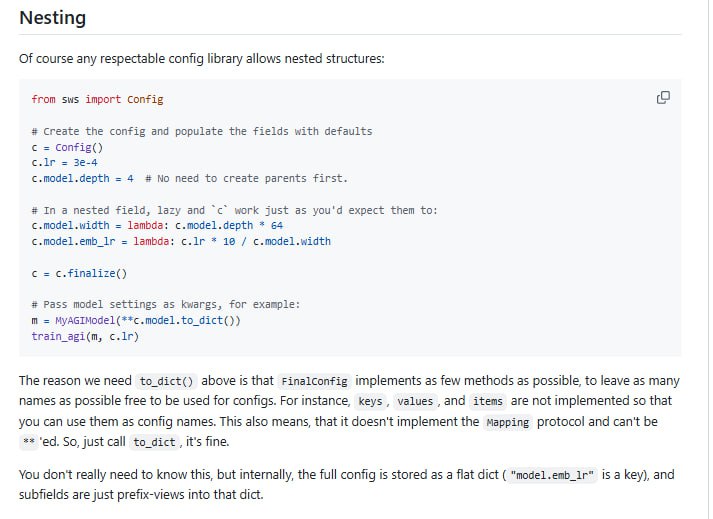Click the 'c.model.emb_lr = lambda' code line
The height and width of the screenshot is (519, 713).
(181, 241)
